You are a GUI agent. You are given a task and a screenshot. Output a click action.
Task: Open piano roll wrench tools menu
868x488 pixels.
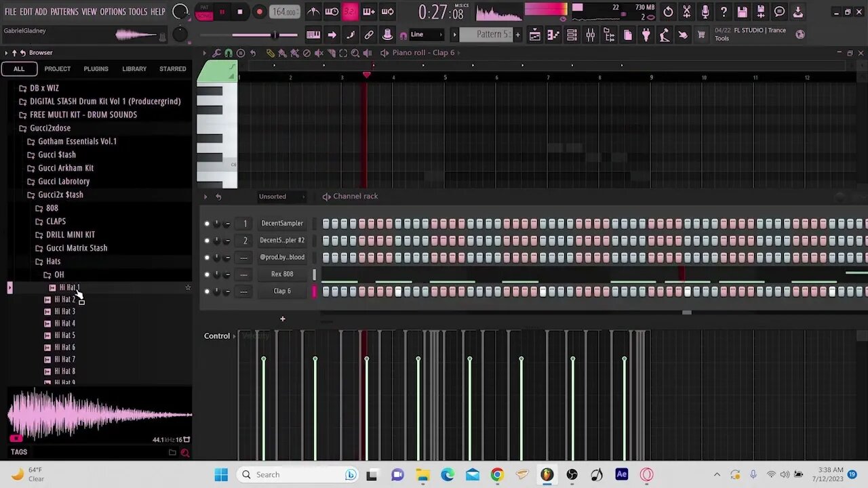tap(216, 53)
